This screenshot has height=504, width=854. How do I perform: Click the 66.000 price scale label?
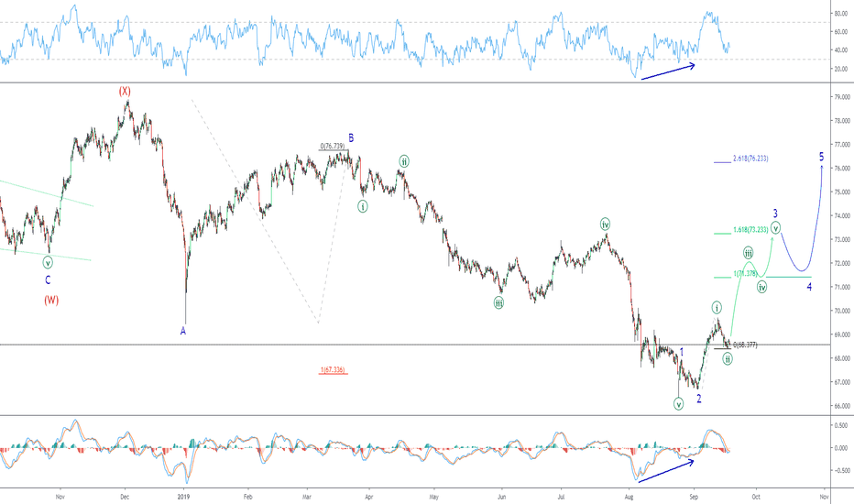(x=841, y=406)
